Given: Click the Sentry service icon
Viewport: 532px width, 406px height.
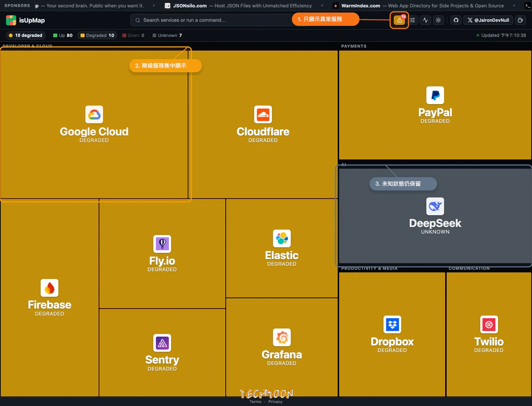Looking at the screenshot, I should [x=162, y=343].
